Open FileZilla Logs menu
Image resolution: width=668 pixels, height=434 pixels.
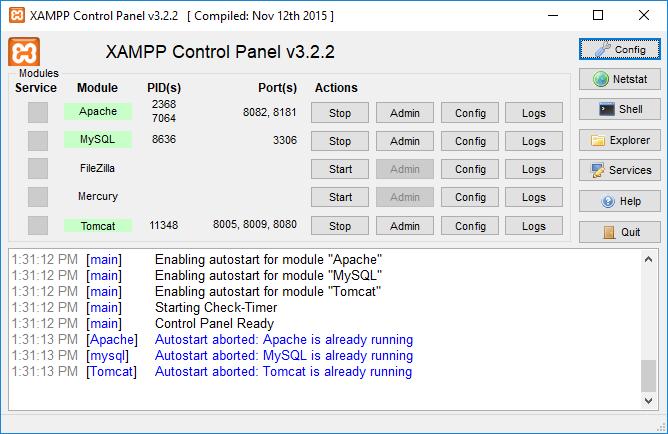534,169
